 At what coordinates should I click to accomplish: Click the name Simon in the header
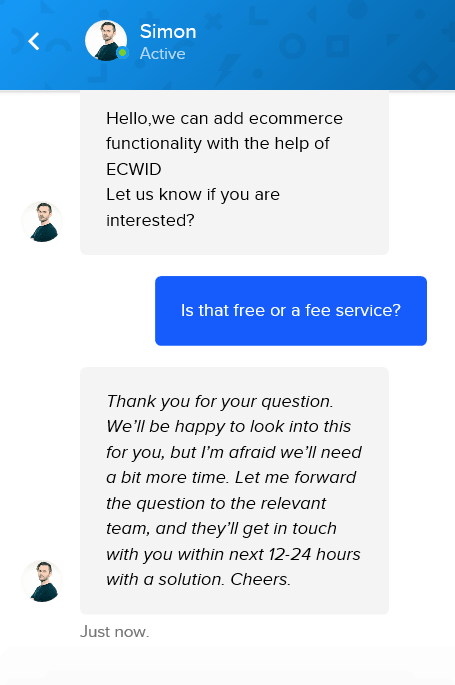(168, 32)
